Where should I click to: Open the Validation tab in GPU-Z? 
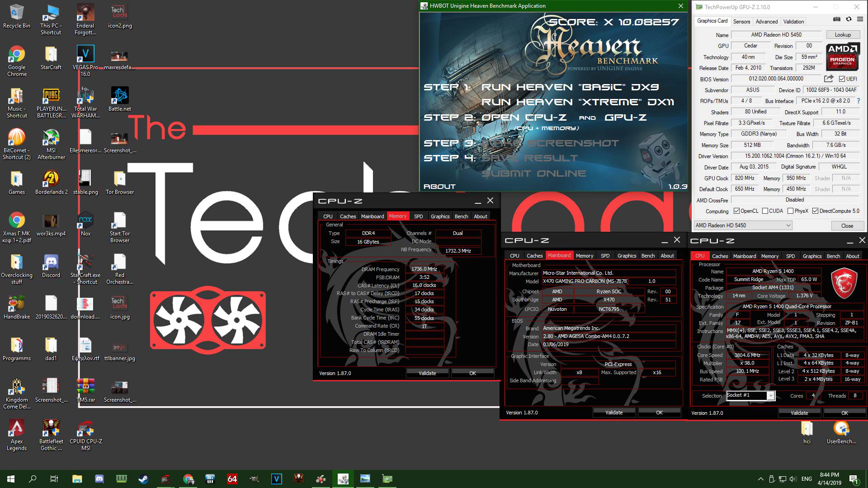click(793, 21)
